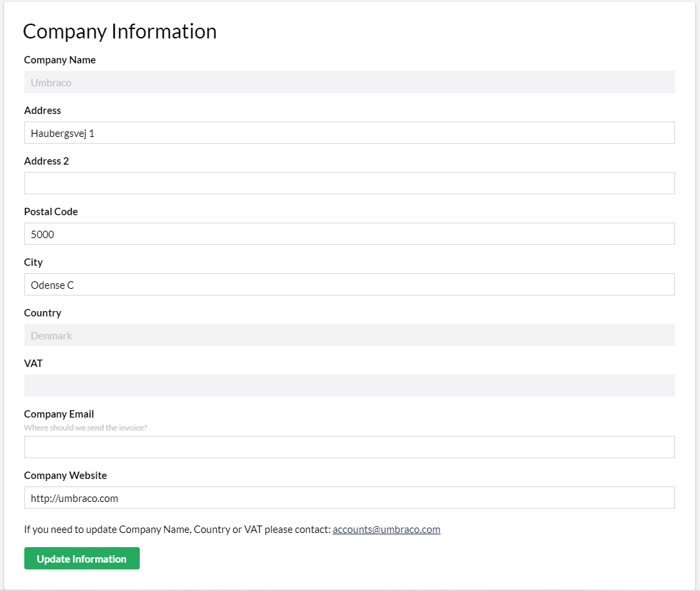Click the "Company Website" label
The height and width of the screenshot is (591, 700).
tap(65, 476)
